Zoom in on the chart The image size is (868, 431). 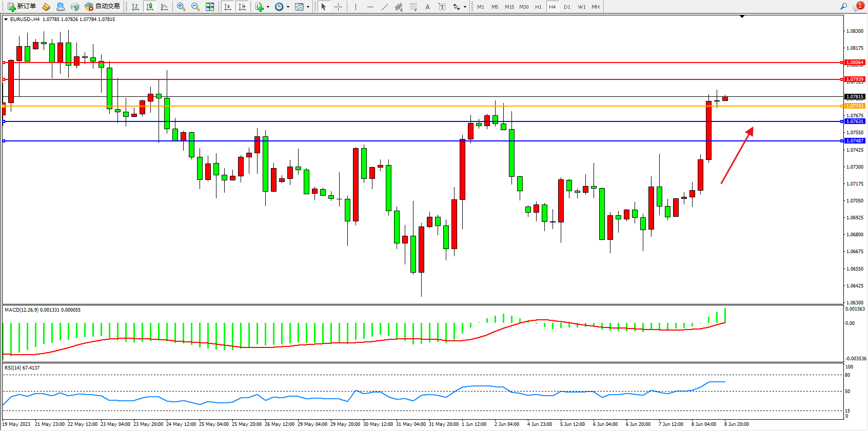181,7
